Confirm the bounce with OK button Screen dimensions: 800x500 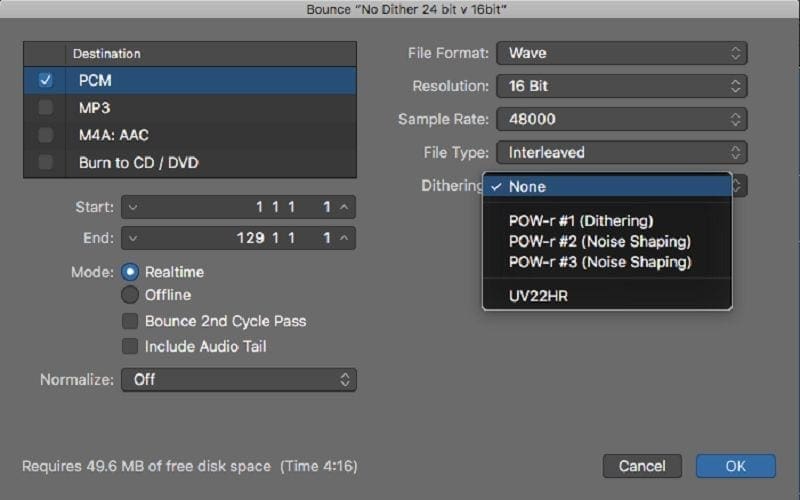[736, 466]
